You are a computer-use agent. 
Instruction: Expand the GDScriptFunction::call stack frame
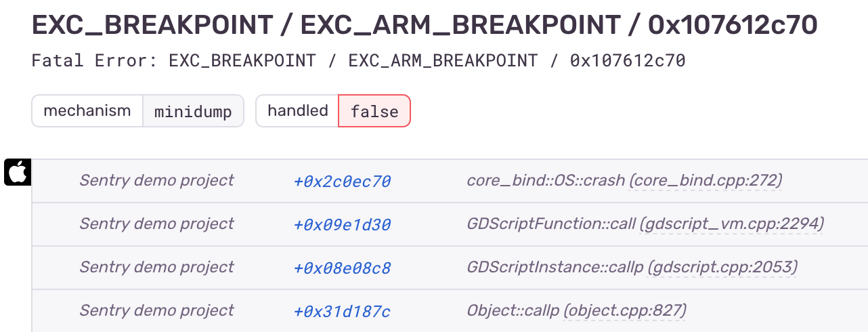[x=551, y=224]
